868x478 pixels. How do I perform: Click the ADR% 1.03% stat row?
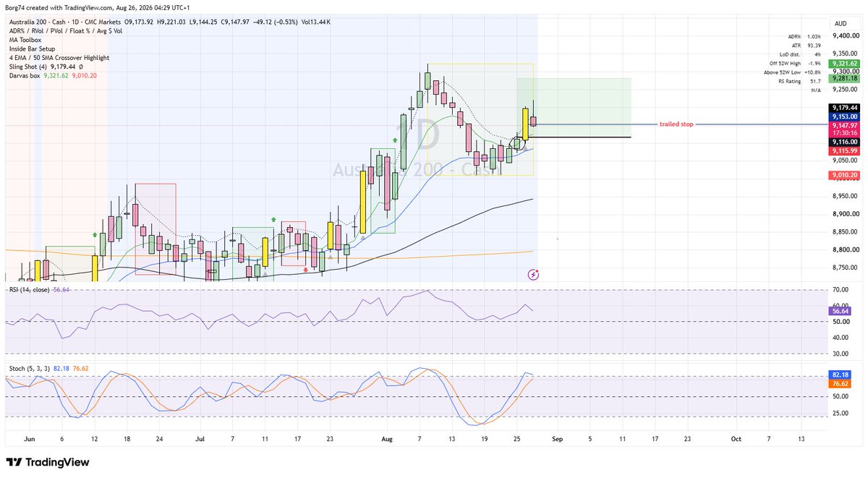click(x=805, y=36)
